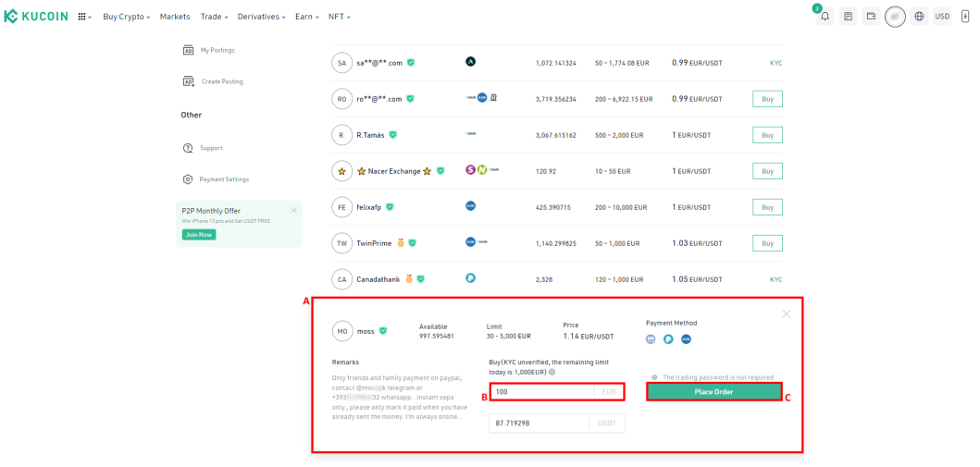The height and width of the screenshot is (467, 980).
Task: Click Buy button for felixafp offer
Action: (x=767, y=207)
